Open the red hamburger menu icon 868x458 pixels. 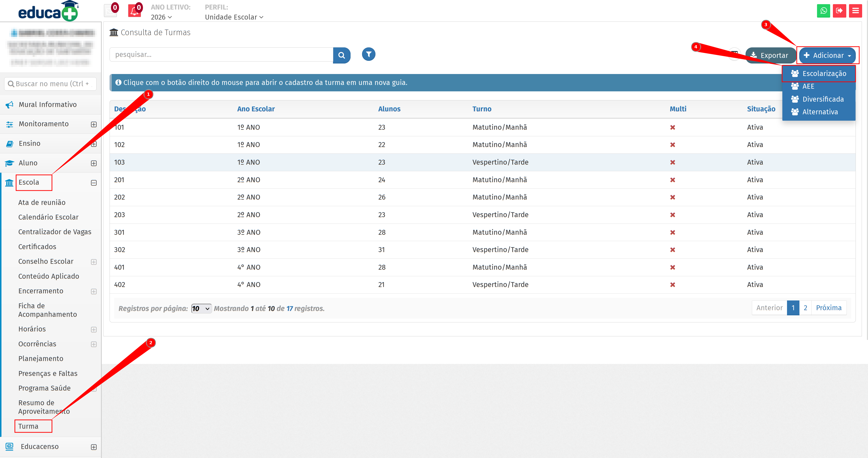coord(855,11)
